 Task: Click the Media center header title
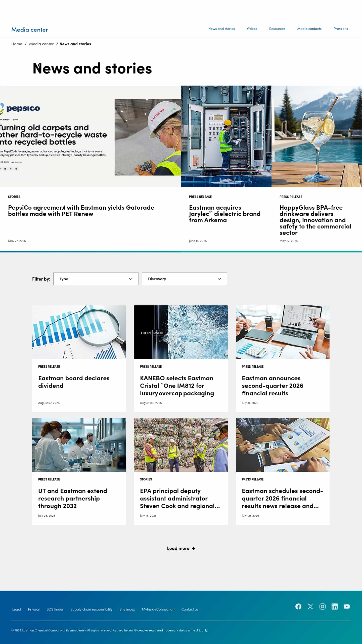pos(30,30)
